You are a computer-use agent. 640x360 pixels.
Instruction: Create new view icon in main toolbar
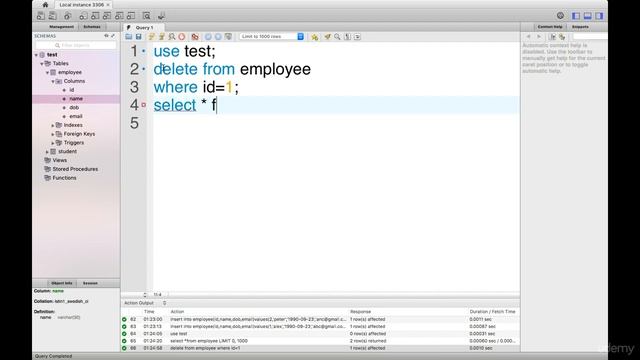(x=107, y=16)
